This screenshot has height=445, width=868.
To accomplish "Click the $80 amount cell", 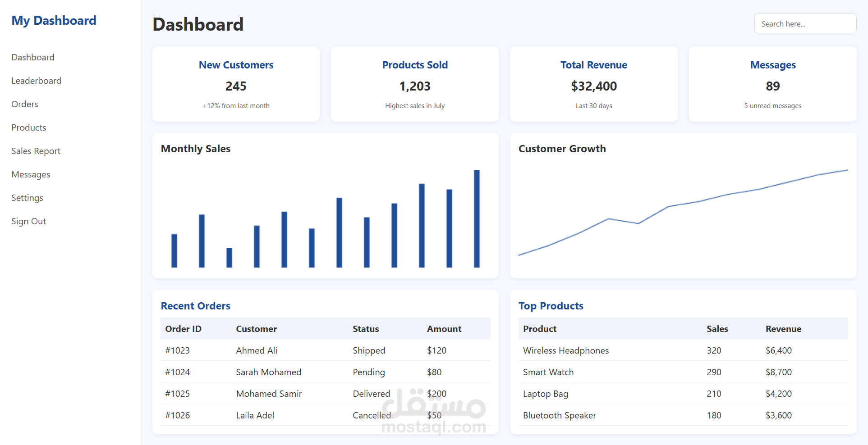I will pos(434,372).
